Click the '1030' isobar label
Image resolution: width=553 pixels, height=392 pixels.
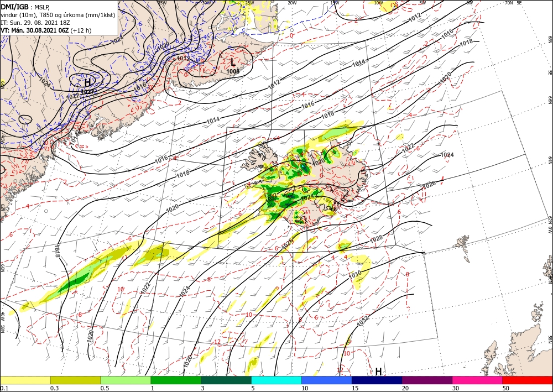click(356, 274)
